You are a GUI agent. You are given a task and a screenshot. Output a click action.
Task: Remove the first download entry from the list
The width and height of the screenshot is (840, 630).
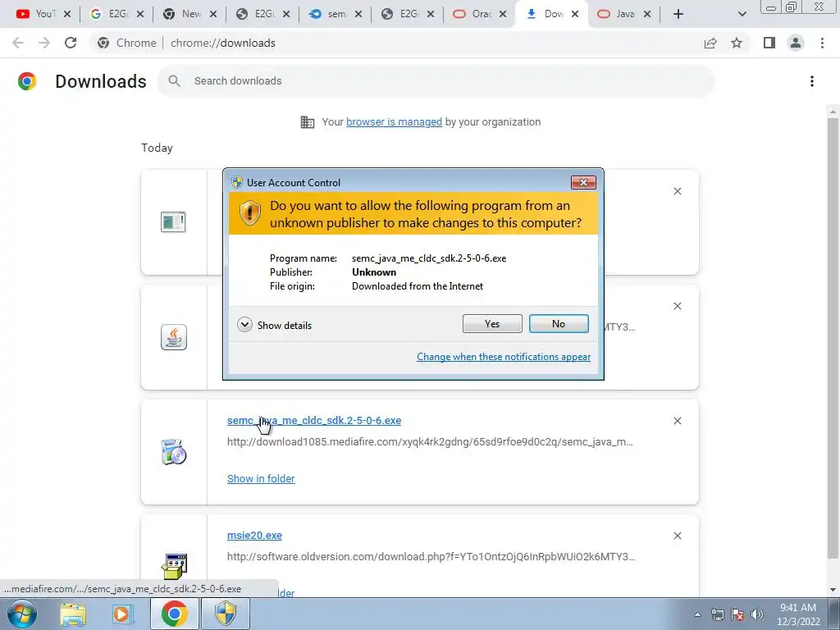pos(677,191)
